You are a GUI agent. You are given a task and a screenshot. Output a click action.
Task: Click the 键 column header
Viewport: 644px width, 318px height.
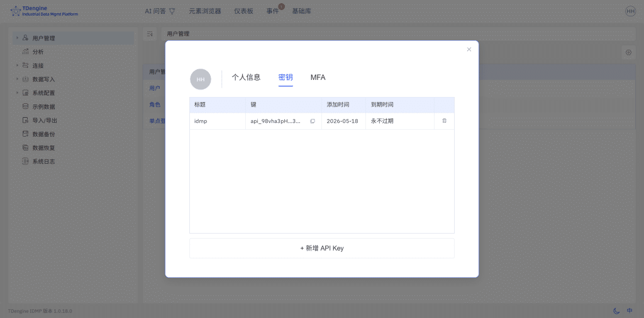click(284, 105)
